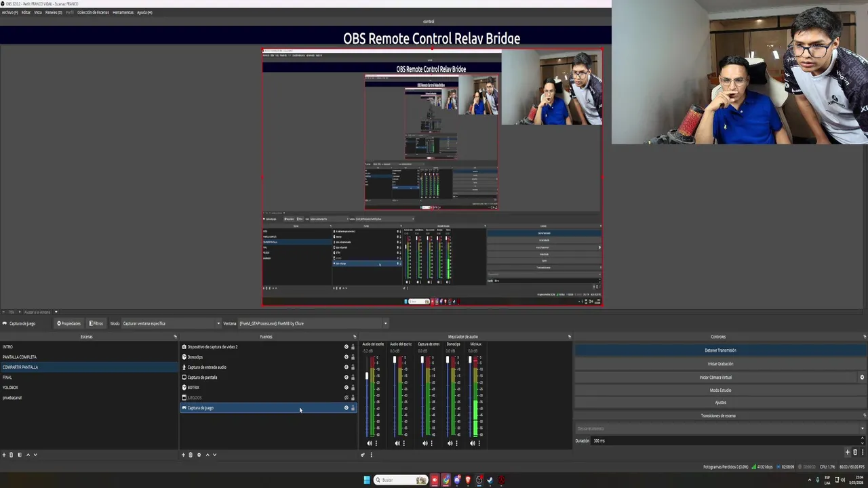Open virtual camera settings gear
The height and width of the screenshot is (488, 868).
862,378
